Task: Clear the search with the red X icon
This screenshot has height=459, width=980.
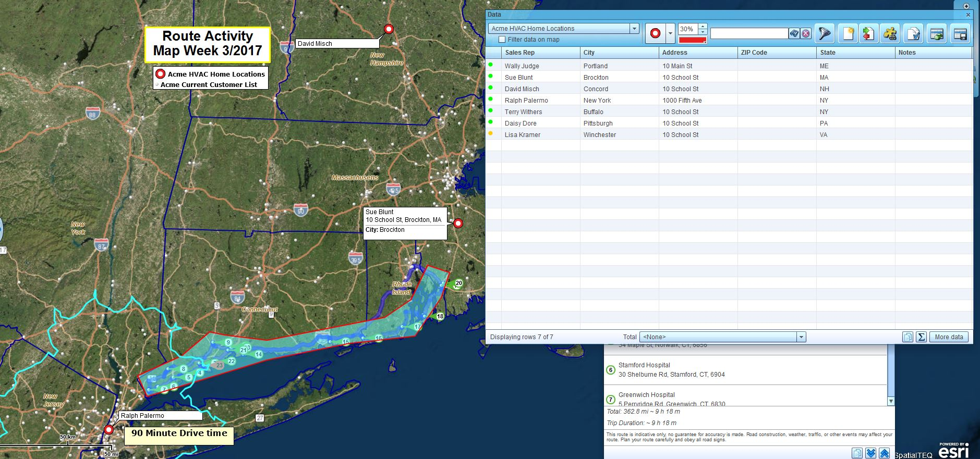Action: point(806,34)
